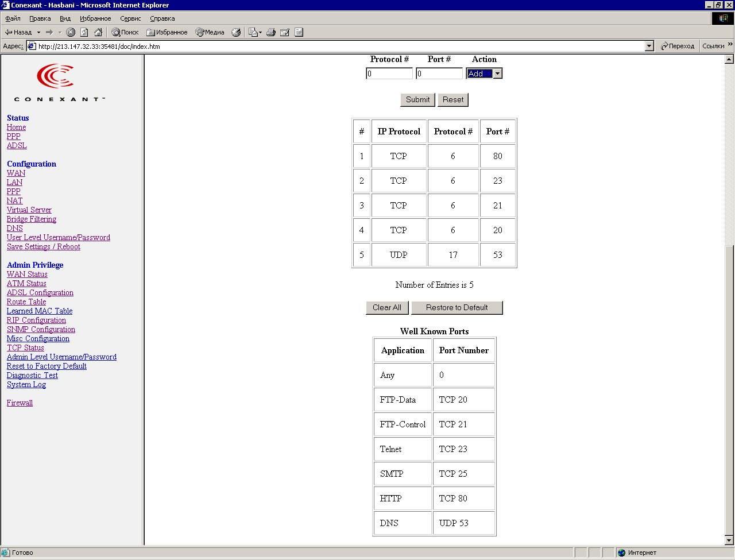735x560 pixels.
Task: Click the Discuss toolbar icon
Action: tap(299, 32)
